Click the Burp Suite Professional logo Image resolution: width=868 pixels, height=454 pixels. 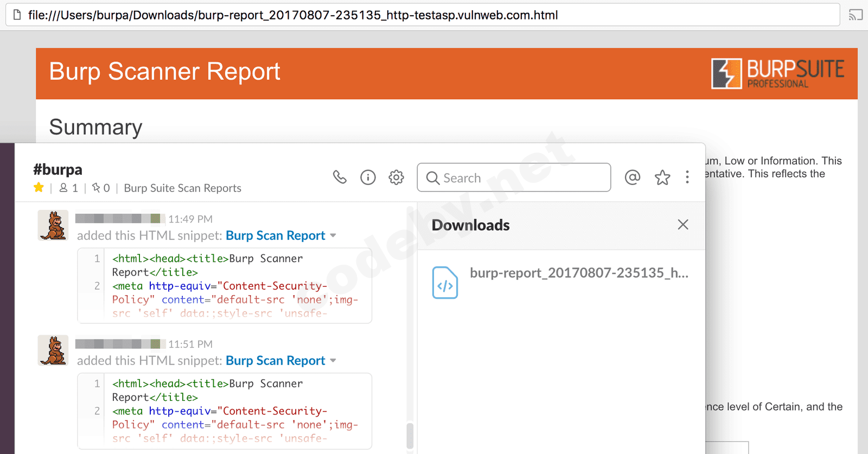(778, 73)
